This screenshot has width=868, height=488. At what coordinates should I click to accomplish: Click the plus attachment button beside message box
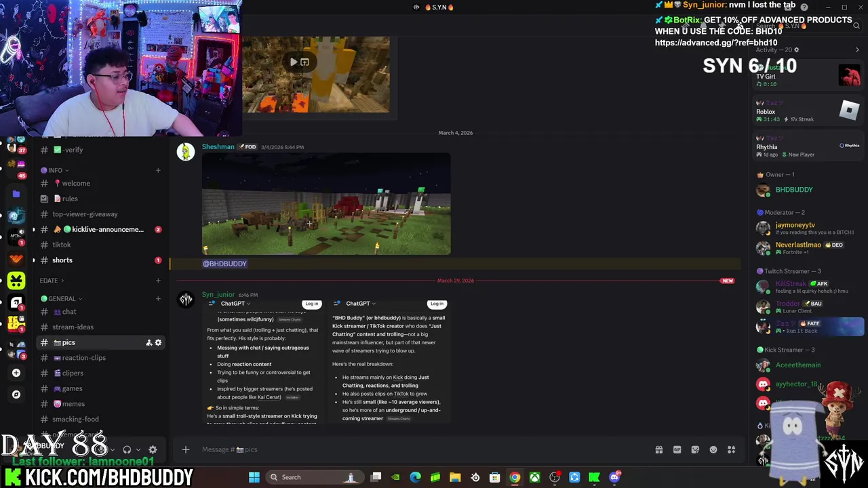point(185,449)
